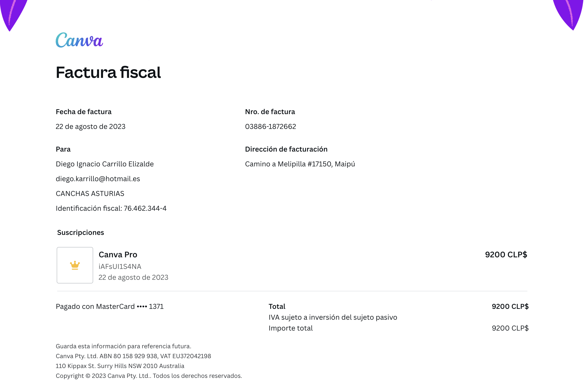Click the Canva logo
Viewport: 588px width, 386px height.
click(80, 40)
